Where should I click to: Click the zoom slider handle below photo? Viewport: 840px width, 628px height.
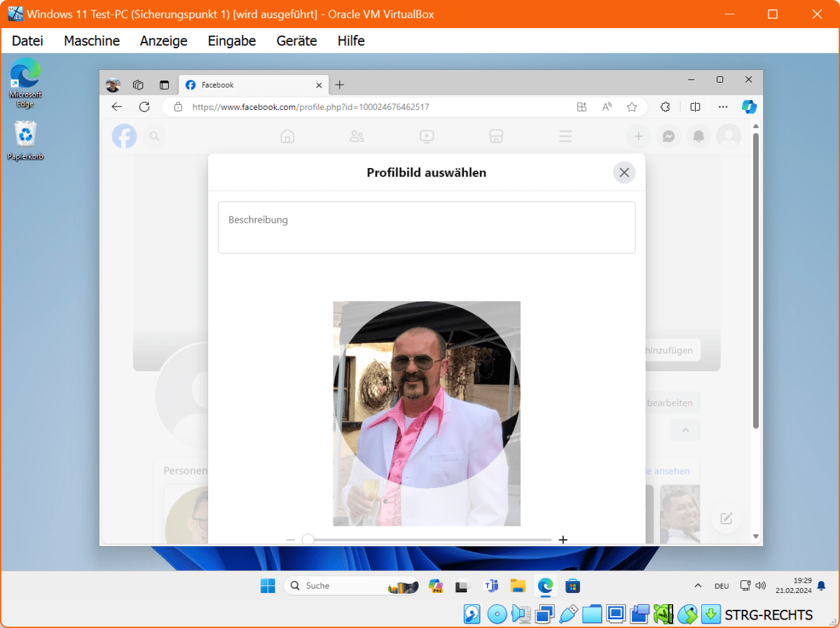pos(308,539)
